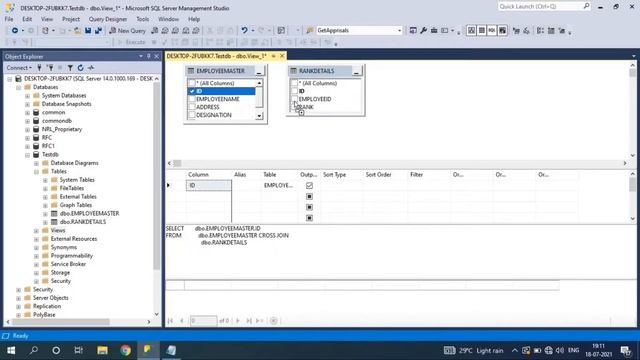Click the first results navigation arrow
640x360 pixels.
(170, 321)
